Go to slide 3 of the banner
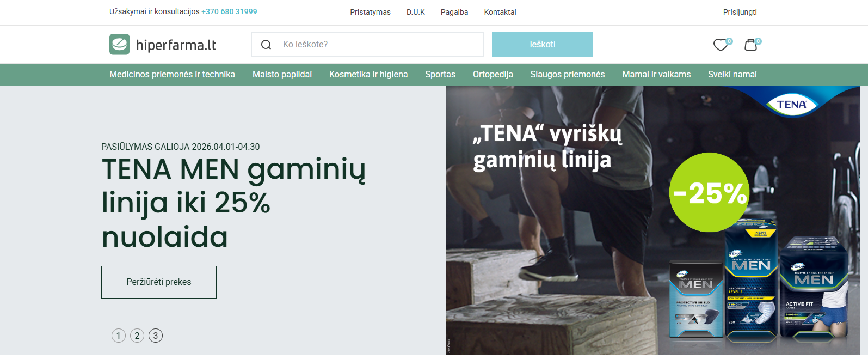 [156, 336]
